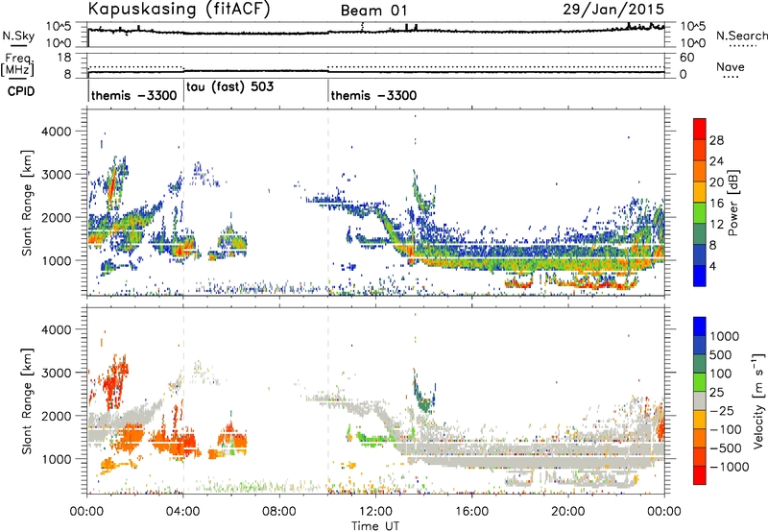Click the '12:00' time axis tick label
Image resolution: width=768 pixels, height=532 pixels.
(x=375, y=512)
